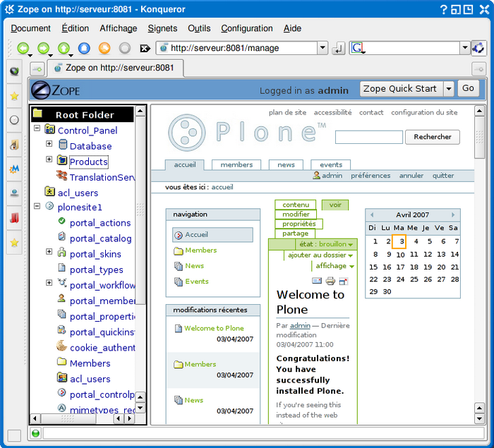Viewport: 494px width, 448px height.
Task: Clear the location bar with the black arrow icon
Action: point(145,49)
